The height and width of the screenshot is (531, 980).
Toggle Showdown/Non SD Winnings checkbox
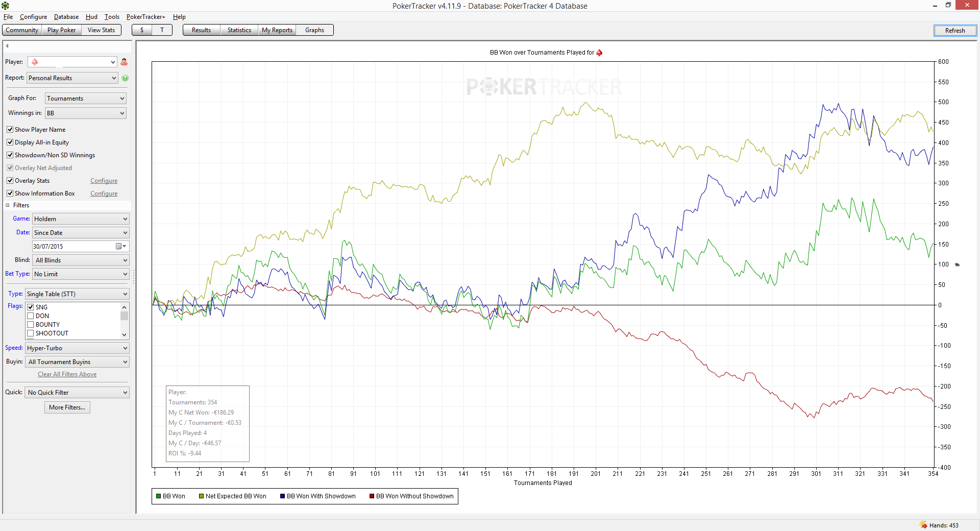10,155
